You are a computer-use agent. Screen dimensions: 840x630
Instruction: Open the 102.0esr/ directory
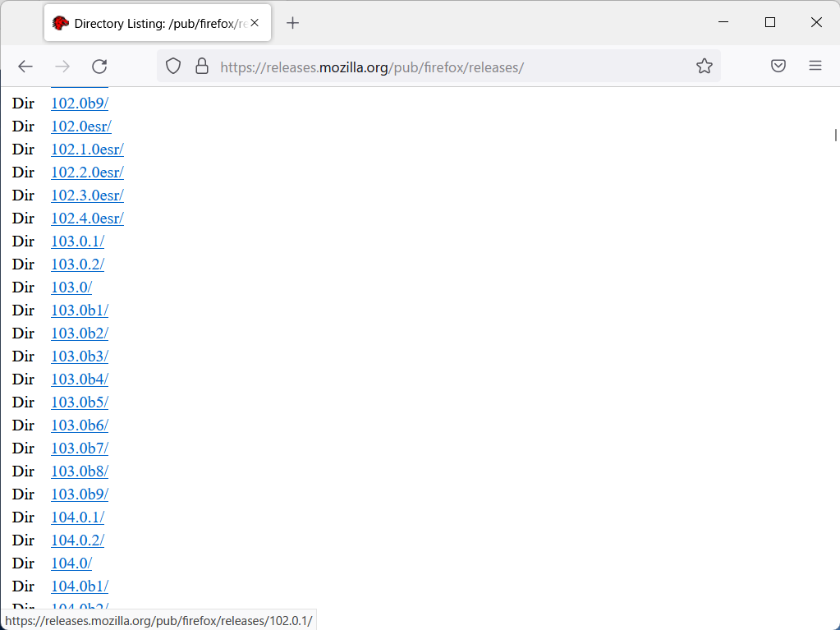81,126
